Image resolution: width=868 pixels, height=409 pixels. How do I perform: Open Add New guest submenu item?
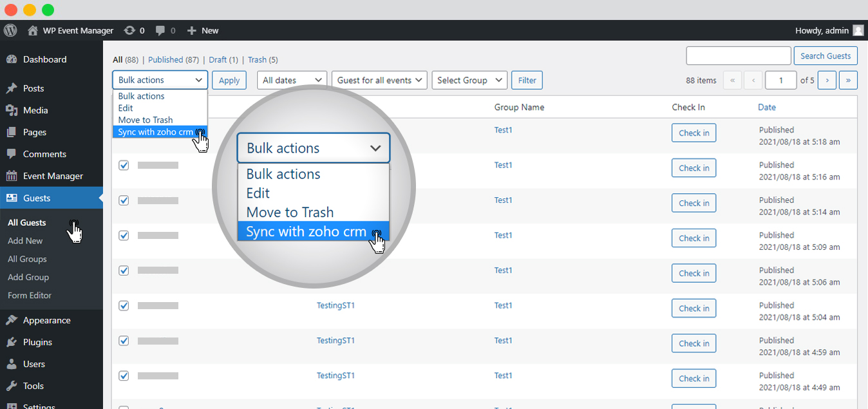[x=25, y=240]
